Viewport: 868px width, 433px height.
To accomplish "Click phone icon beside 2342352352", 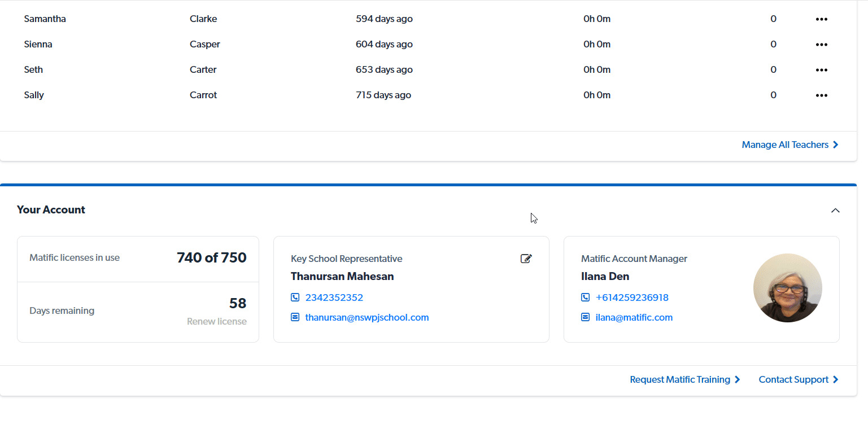I will coord(295,298).
